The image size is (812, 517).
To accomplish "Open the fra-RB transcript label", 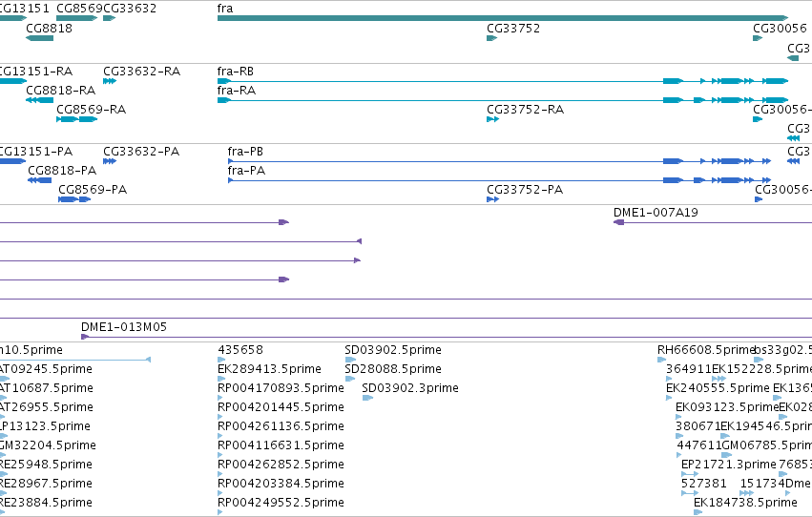I will click(236, 72).
